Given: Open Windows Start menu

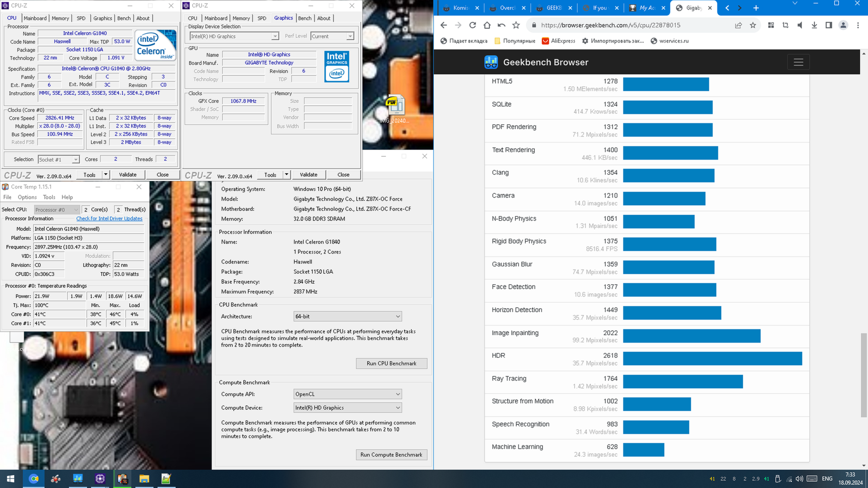Looking at the screenshot, I should (x=11, y=479).
